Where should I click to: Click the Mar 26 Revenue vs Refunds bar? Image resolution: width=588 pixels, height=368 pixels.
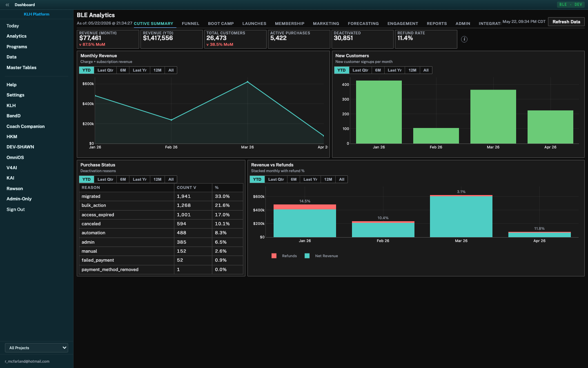point(461,216)
